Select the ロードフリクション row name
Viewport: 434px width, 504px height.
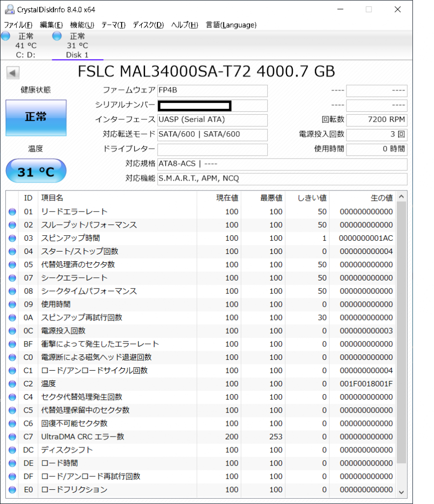point(74,490)
